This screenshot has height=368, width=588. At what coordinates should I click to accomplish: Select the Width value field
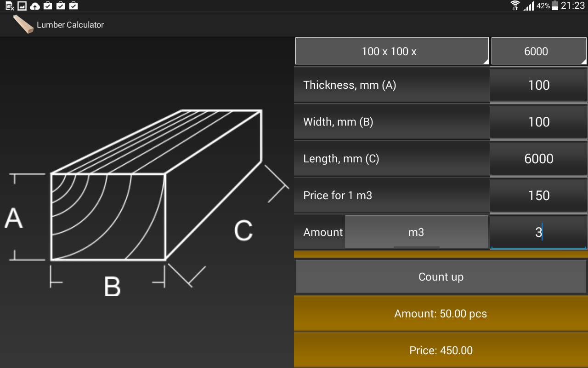(538, 121)
